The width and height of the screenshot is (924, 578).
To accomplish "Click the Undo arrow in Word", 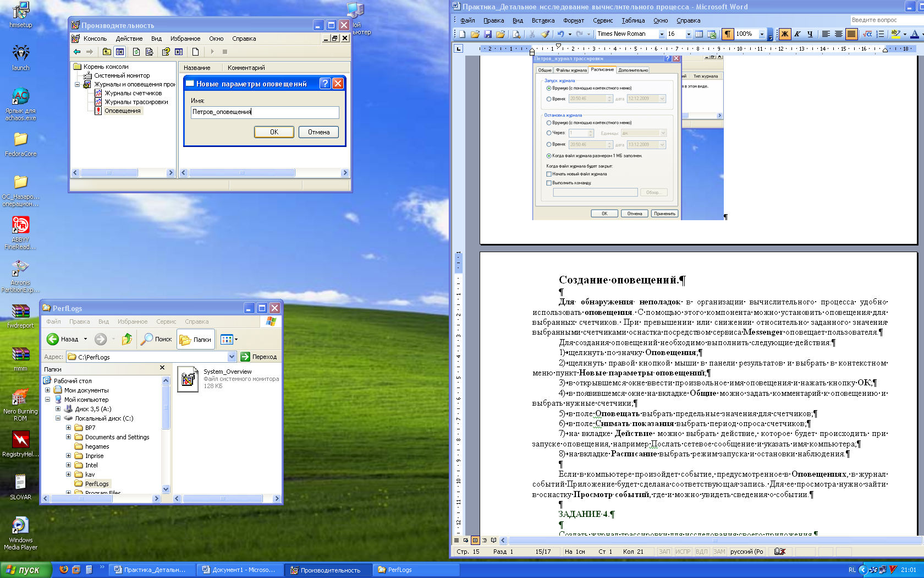I will [560, 34].
